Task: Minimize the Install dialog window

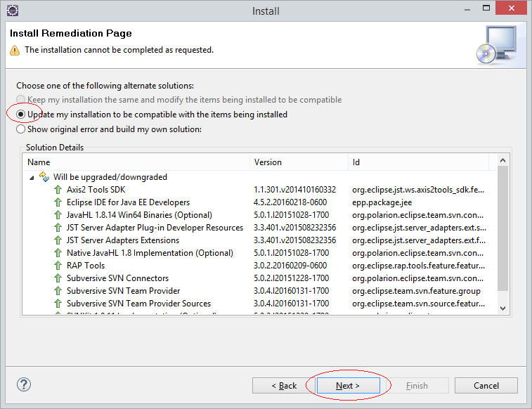Action: [467, 9]
